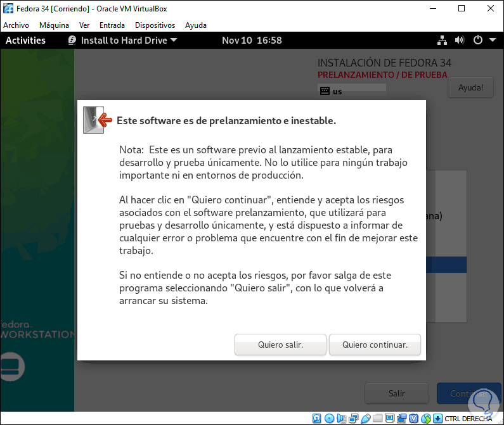Click the GNOME network wired icon in top bar
This screenshot has height=425, width=504.
point(442,40)
